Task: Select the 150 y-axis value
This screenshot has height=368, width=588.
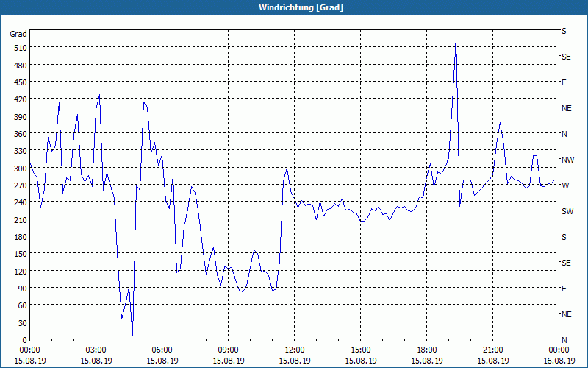Action: point(21,254)
